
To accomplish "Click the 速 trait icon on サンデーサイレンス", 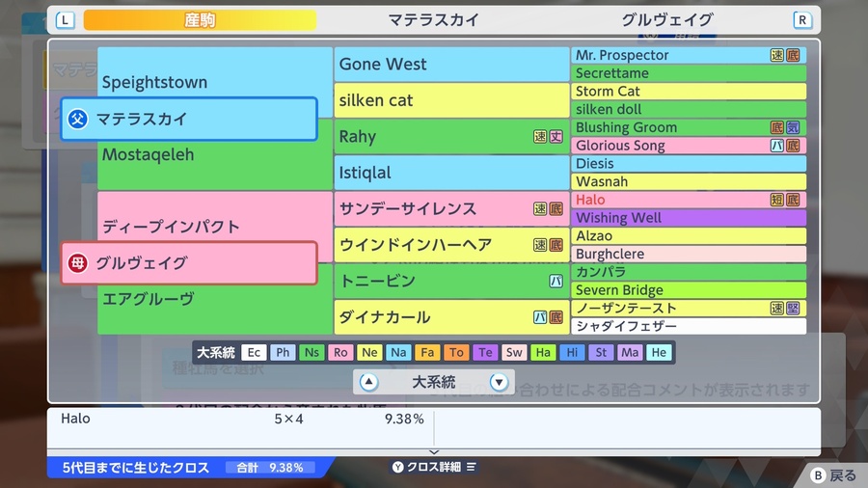I will 540,208.
